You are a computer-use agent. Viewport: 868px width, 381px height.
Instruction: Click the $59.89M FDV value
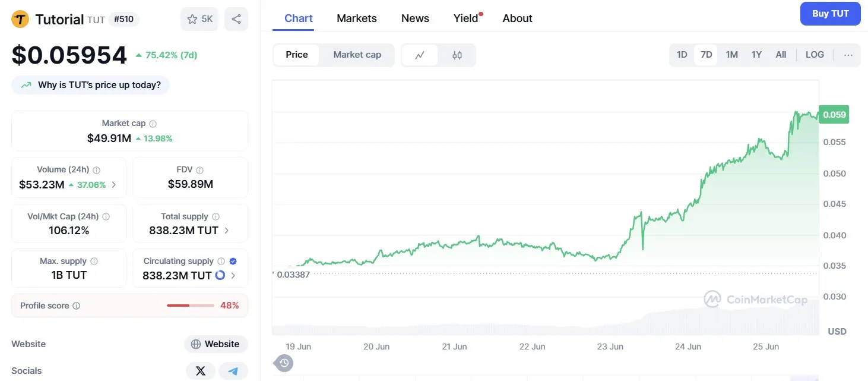(x=191, y=184)
